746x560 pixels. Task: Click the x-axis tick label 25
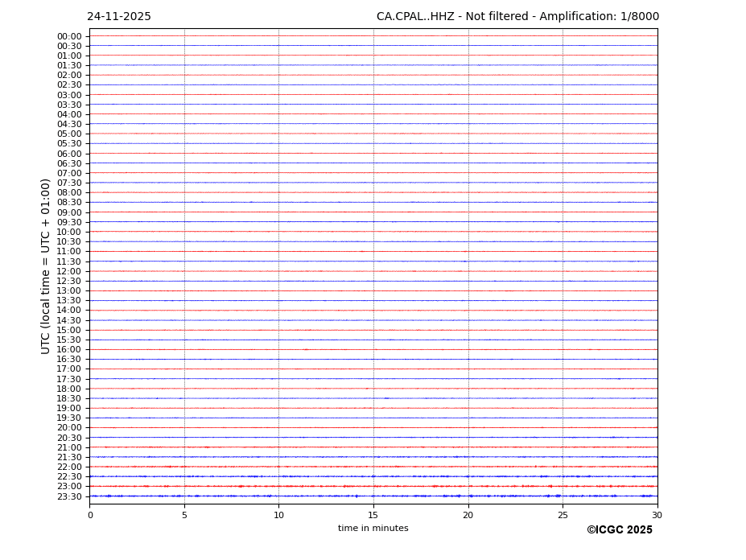[563, 515]
